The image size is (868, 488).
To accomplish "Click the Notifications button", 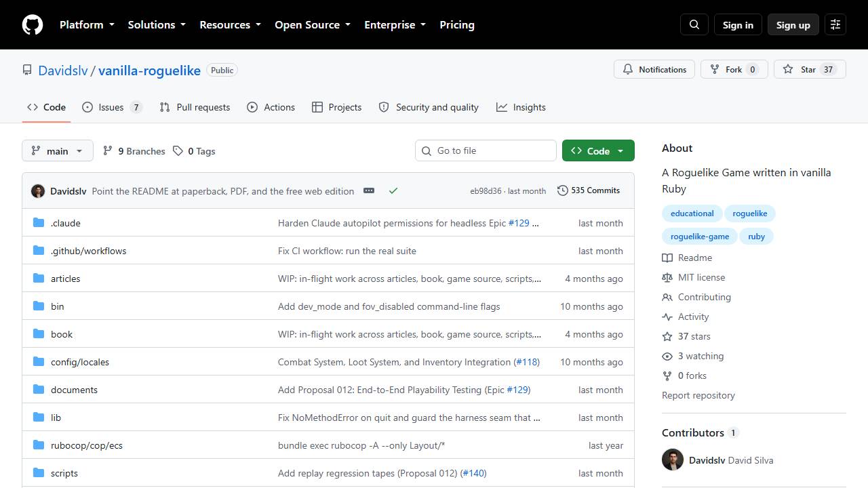I will pyautogui.click(x=655, y=69).
